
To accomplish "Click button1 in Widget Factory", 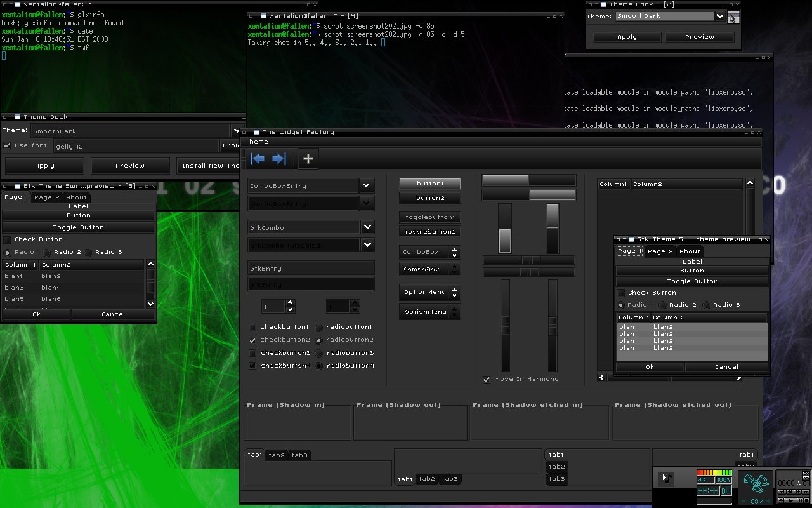I will [430, 184].
